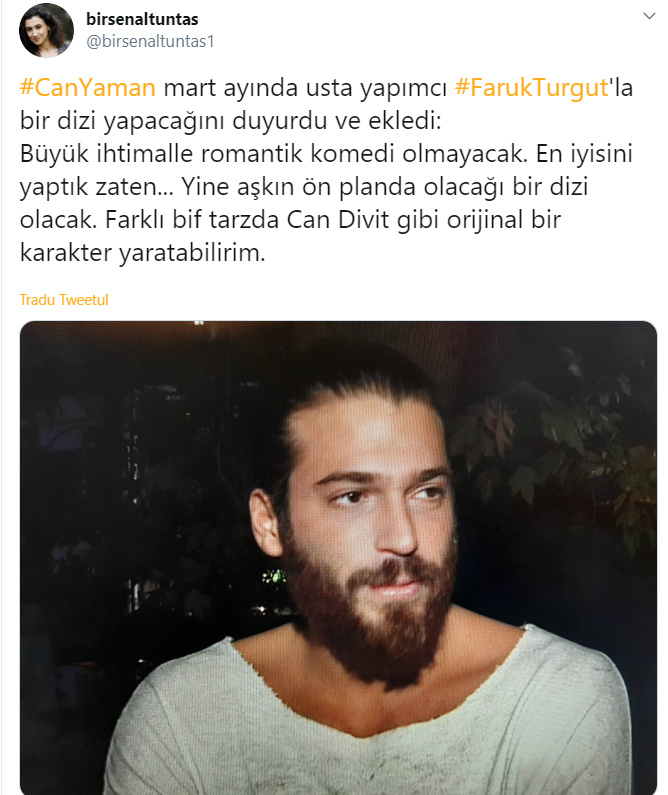The image size is (668, 795).
Task: Click the text yaptık zaten in tweet
Action: (96, 187)
